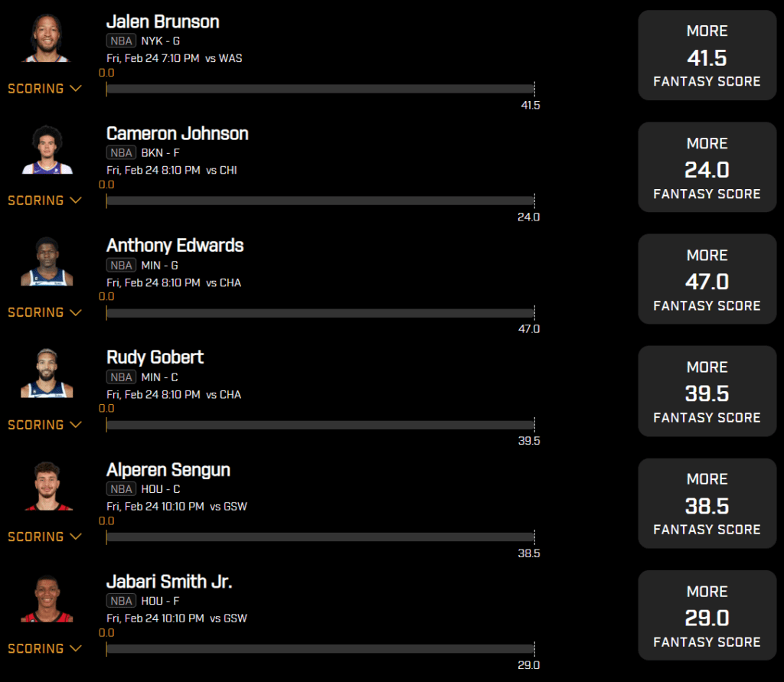Select MORE 38.5 Fantasy Score card
This screenshot has width=784, height=682.
click(x=707, y=504)
